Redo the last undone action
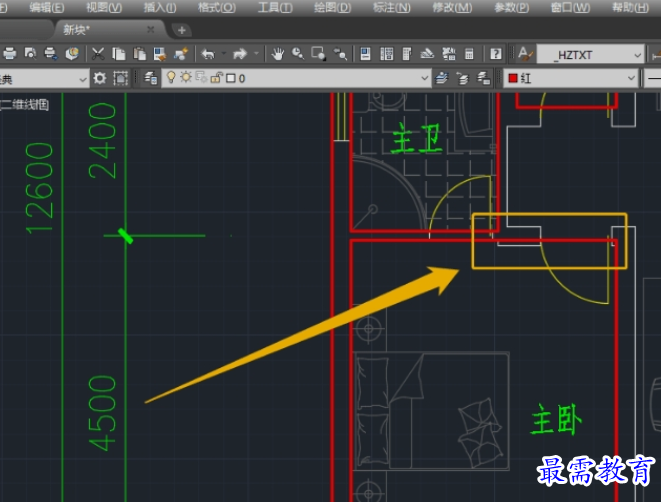This screenshot has height=502, width=661. point(240,54)
